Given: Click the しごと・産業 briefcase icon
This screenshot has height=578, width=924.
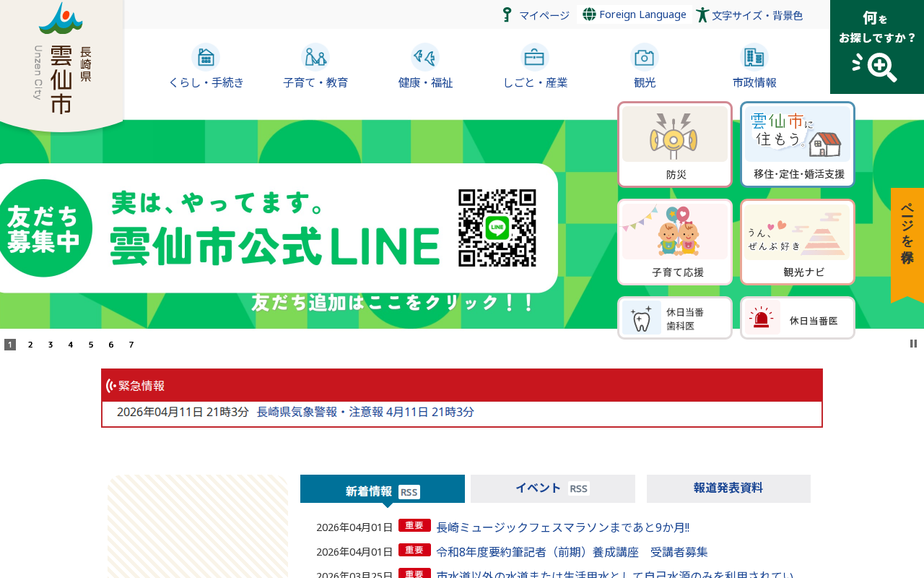Looking at the screenshot, I should point(535,56).
